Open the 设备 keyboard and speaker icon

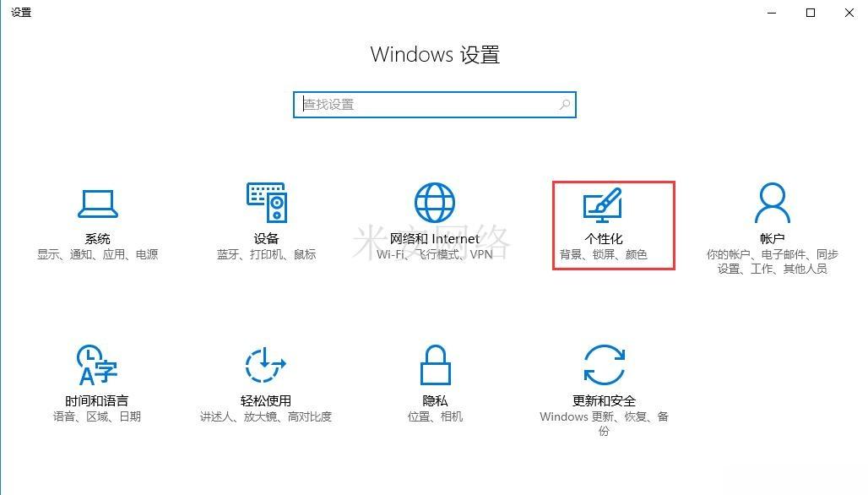click(x=266, y=203)
